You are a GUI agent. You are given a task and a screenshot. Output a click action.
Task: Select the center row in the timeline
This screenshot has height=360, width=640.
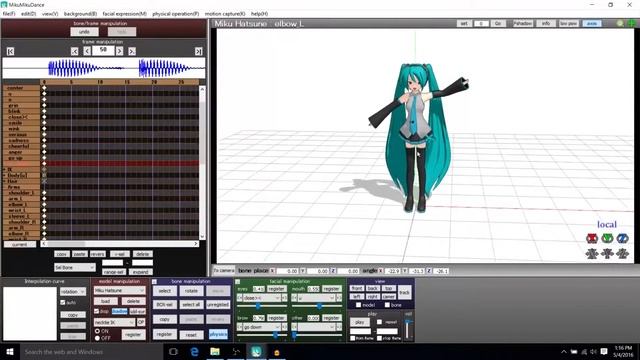[21, 88]
